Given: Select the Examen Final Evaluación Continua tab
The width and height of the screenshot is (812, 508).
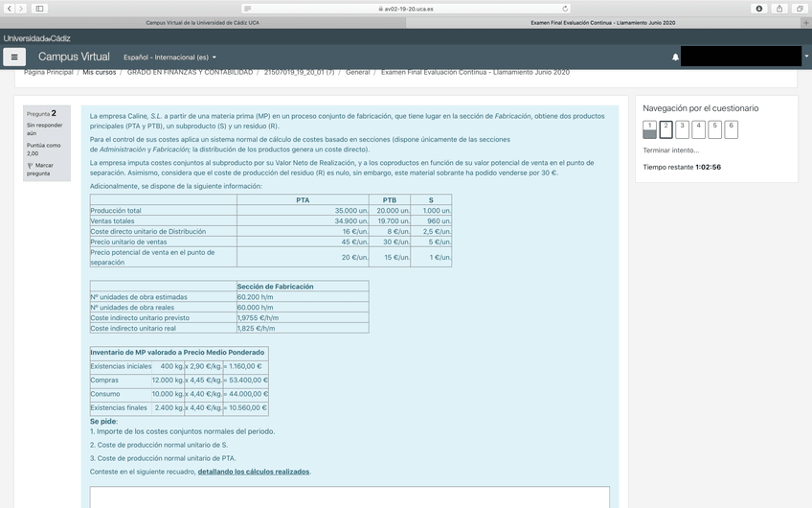Looking at the screenshot, I should 602,22.
